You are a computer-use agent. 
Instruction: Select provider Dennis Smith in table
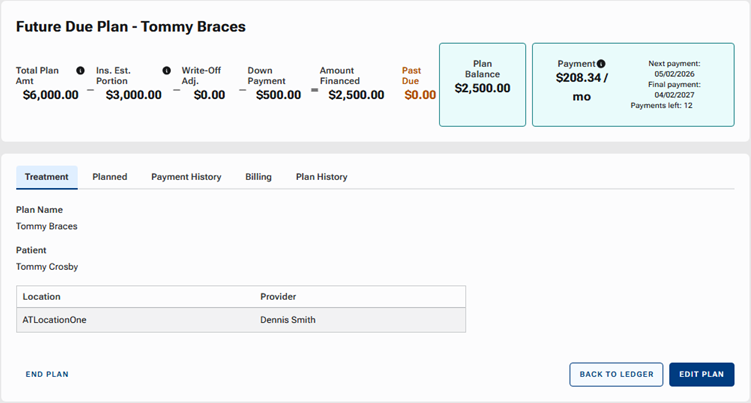[x=289, y=320]
